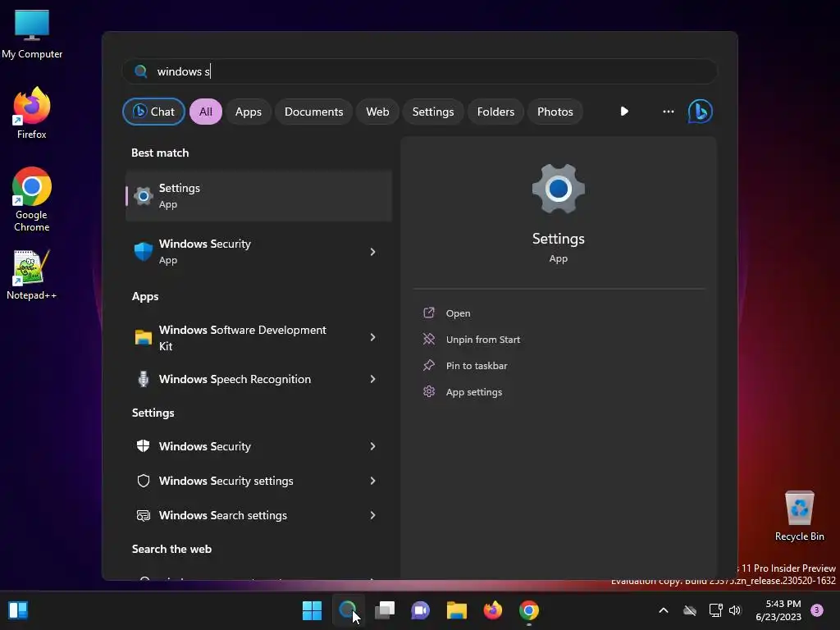Open the clock and date in taskbar

pyautogui.click(x=778, y=610)
